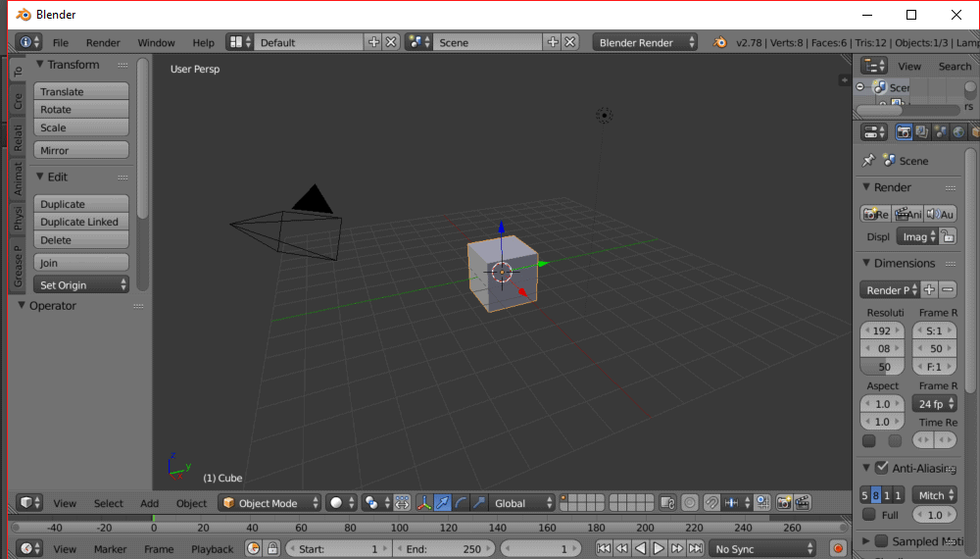Select the Render Layers properties tab icon
The height and width of the screenshot is (559, 980).
[923, 132]
